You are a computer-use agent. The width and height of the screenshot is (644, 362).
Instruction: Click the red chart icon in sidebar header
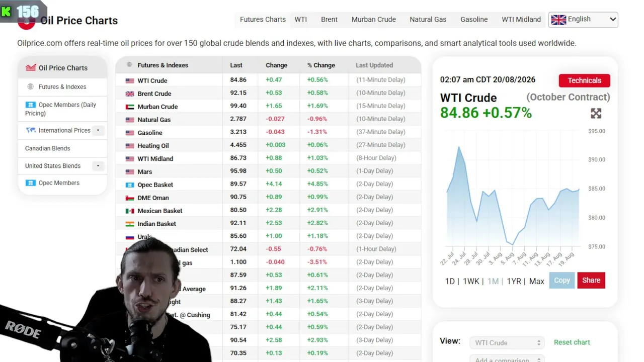click(31, 67)
